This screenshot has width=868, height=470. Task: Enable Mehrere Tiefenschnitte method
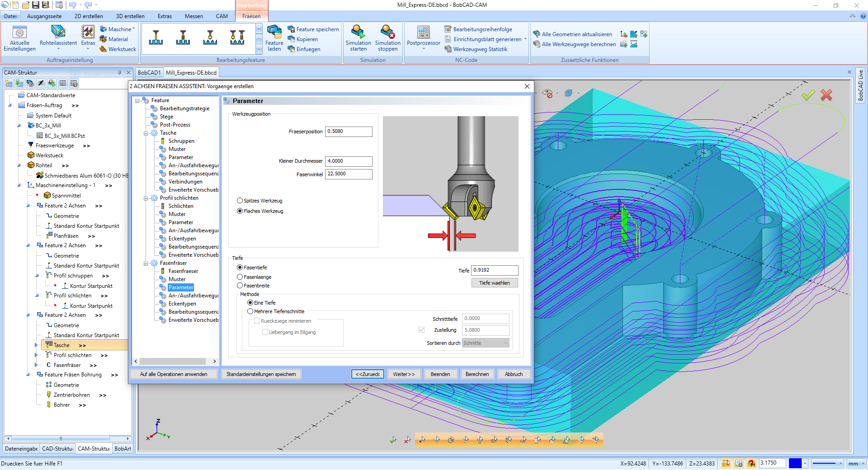pyautogui.click(x=250, y=311)
